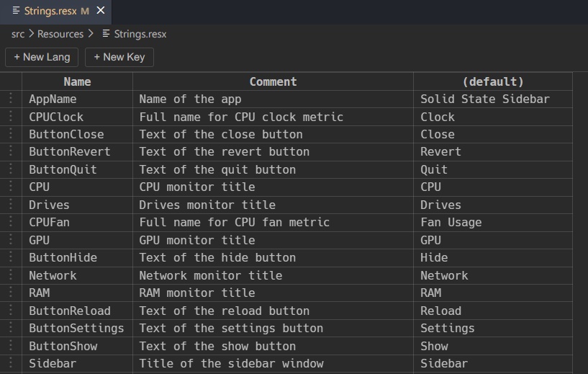Image resolution: width=588 pixels, height=374 pixels.
Task: Select the 'Reload' default value cell
Action: (493, 311)
